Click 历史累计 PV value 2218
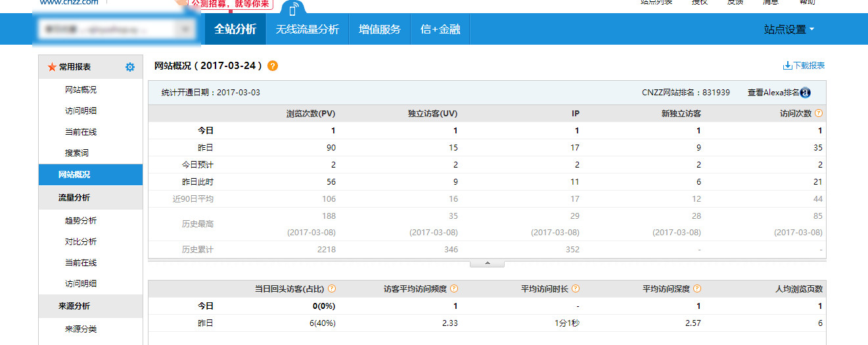The image size is (868, 345). tap(326, 250)
